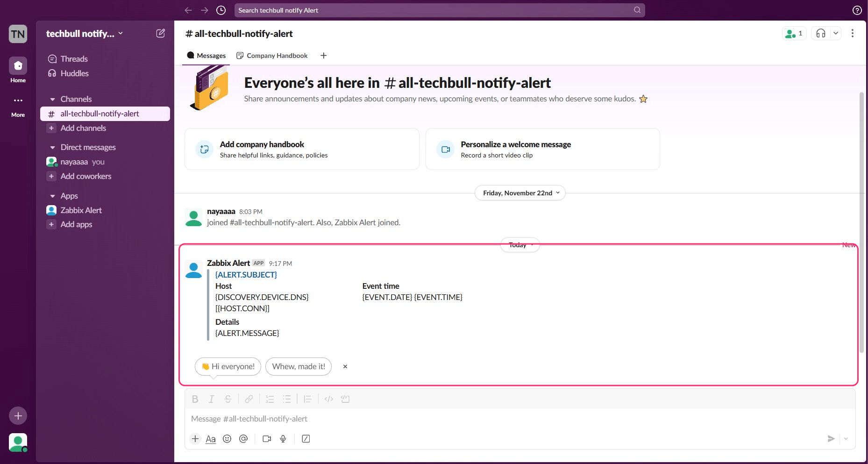Click the emoji picker icon

pos(227,439)
